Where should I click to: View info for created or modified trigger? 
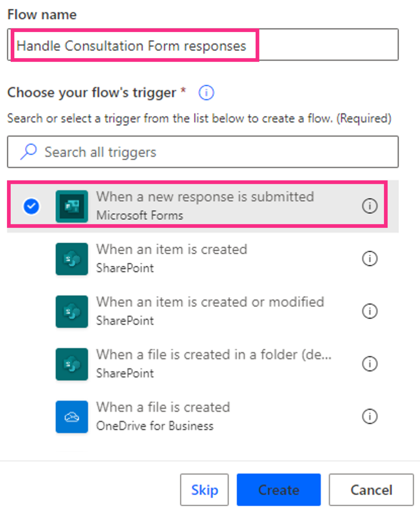[x=370, y=311]
